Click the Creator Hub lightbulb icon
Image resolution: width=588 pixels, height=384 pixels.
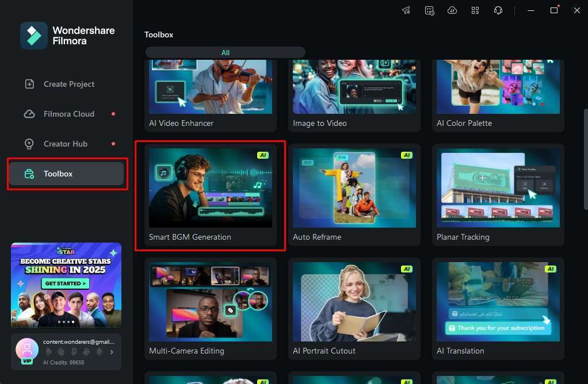pos(29,144)
